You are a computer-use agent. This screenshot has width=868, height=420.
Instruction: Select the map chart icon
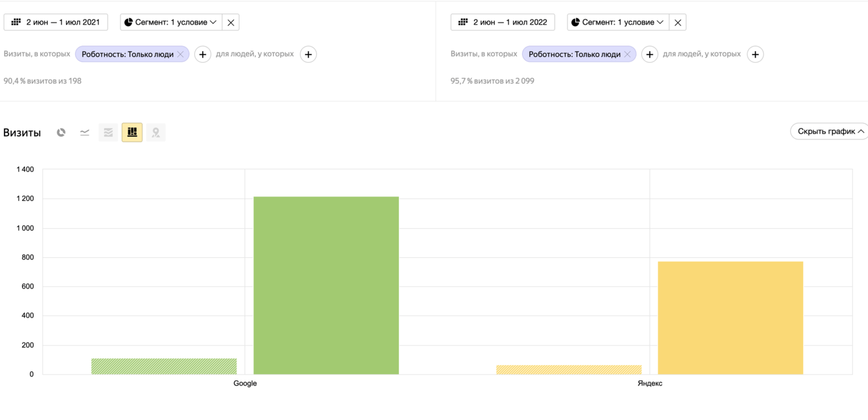pos(155,132)
